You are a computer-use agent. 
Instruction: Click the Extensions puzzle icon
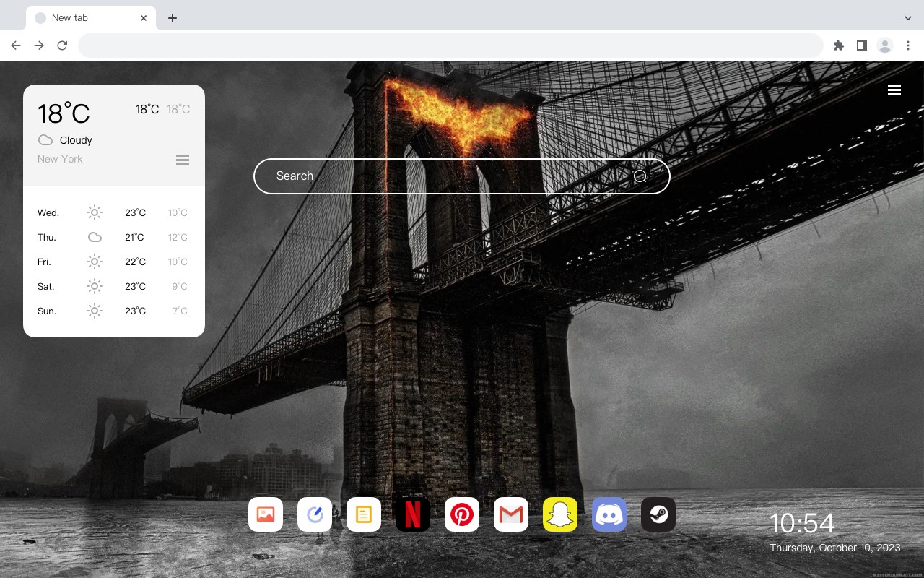pos(839,46)
